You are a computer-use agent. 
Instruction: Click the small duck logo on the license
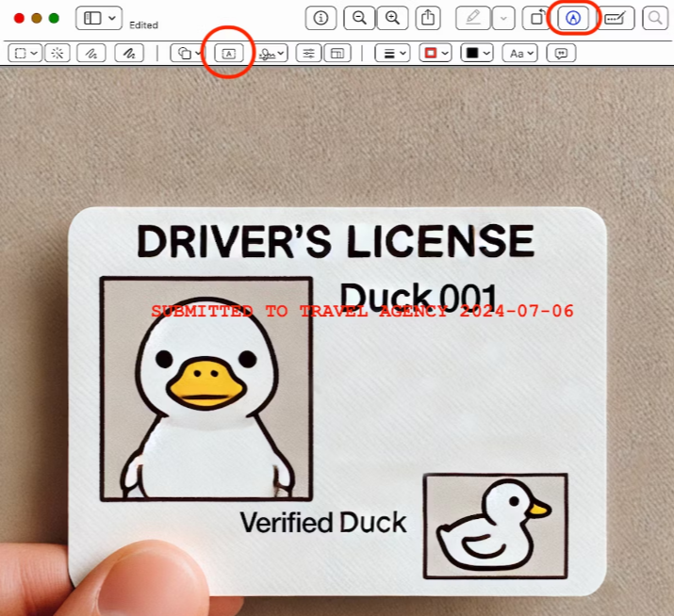tap(496, 527)
